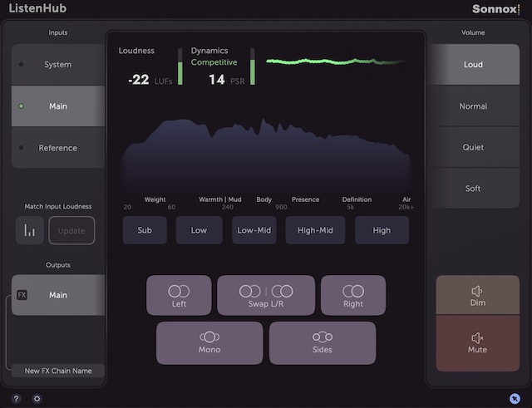Solo the Right channel
The height and width of the screenshot is (408, 532).
coord(353,295)
